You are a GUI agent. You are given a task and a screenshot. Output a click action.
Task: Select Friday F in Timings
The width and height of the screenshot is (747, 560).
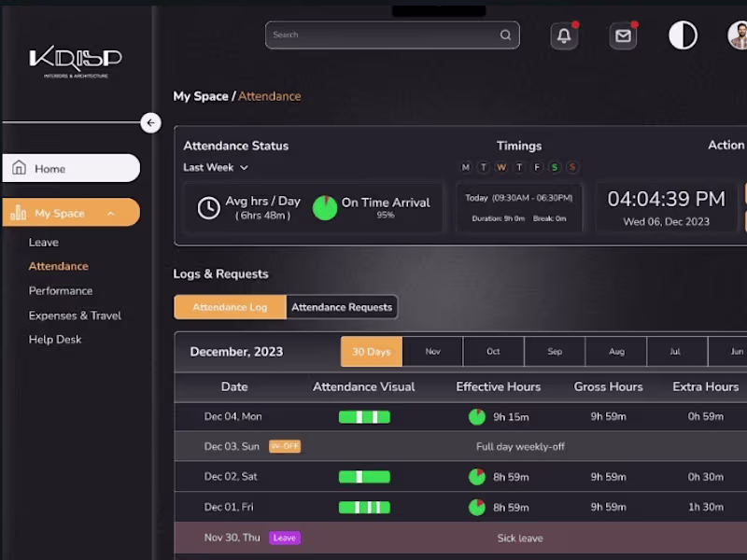[537, 167]
